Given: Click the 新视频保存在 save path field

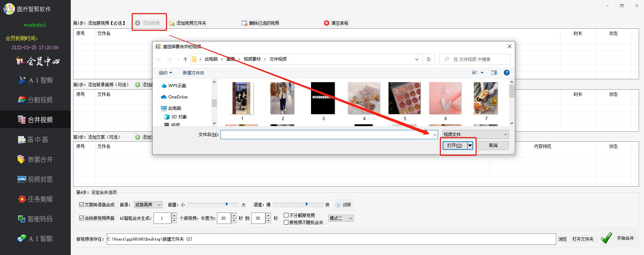Looking at the screenshot, I should pyautogui.click(x=331, y=239).
